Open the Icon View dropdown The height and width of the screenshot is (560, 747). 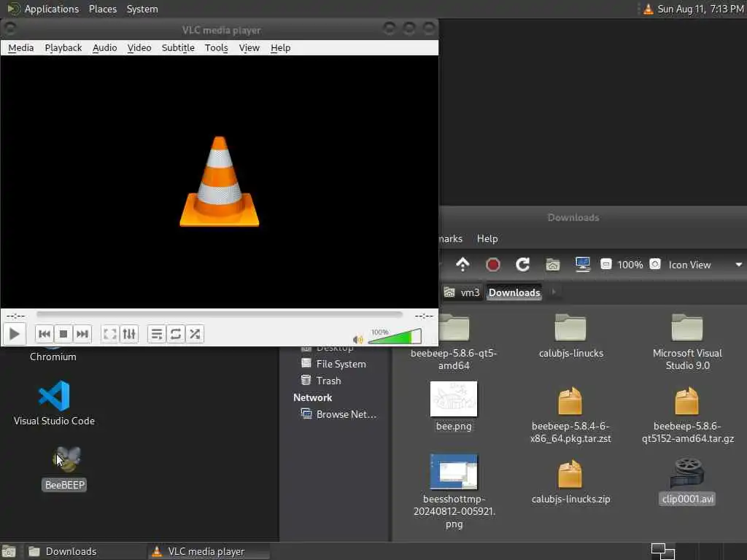click(705, 265)
